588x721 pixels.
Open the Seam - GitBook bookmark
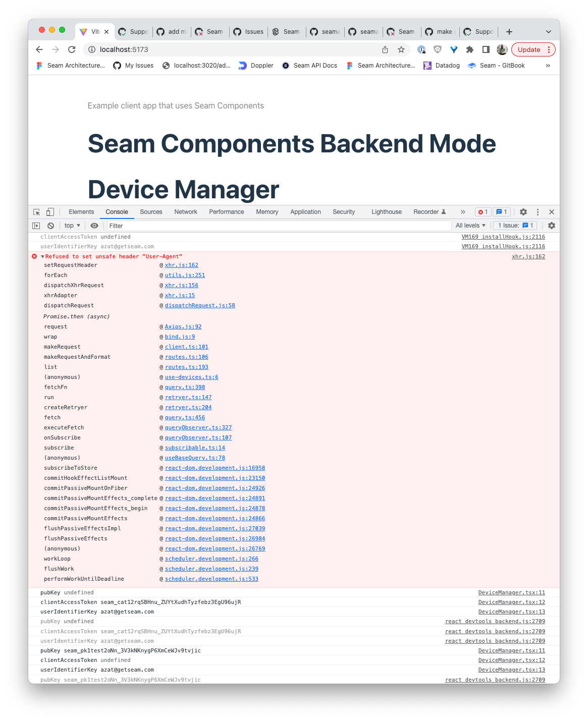pos(496,66)
